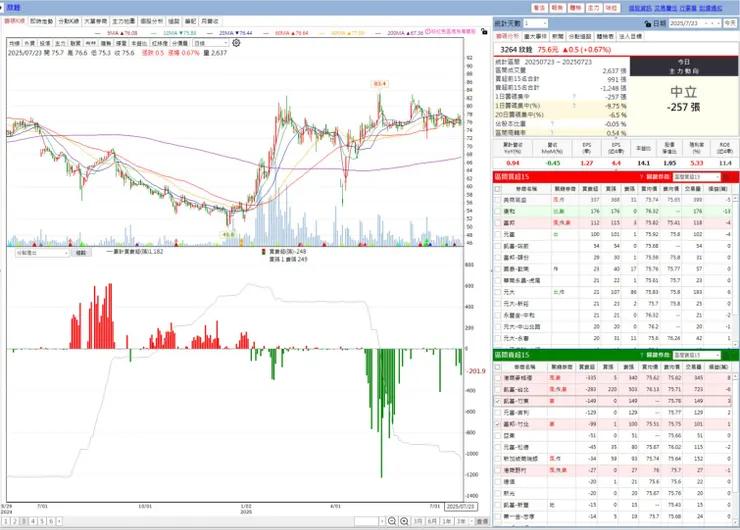Screen dimensions: 740x530
Task: Click page next arrow after page 6
Action: pos(59,522)
